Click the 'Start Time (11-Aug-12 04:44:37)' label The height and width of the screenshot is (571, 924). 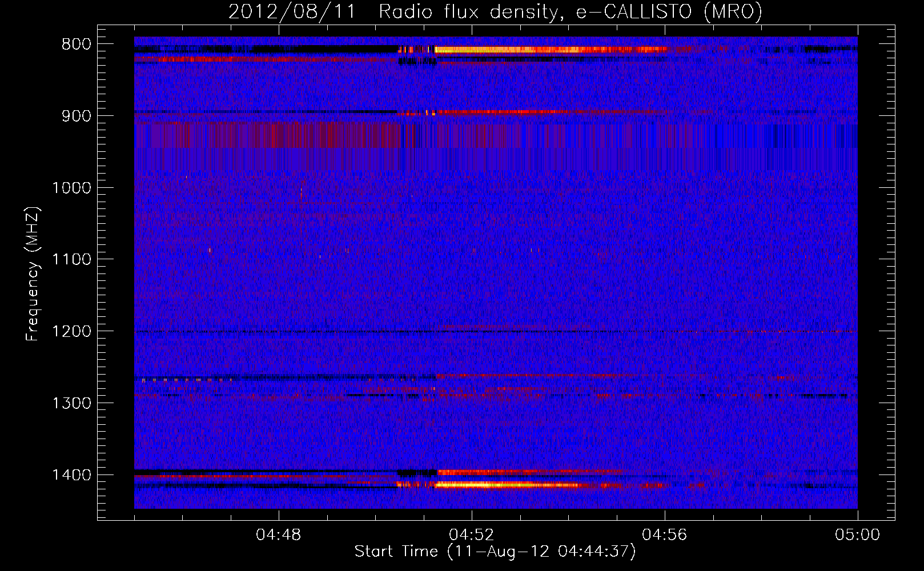(x=495, y=552)
